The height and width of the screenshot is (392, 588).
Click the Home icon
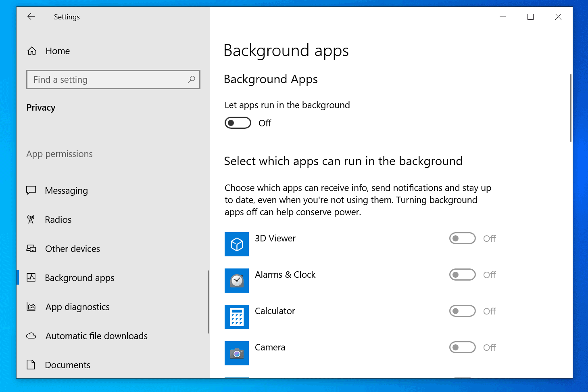coord(31,50)
